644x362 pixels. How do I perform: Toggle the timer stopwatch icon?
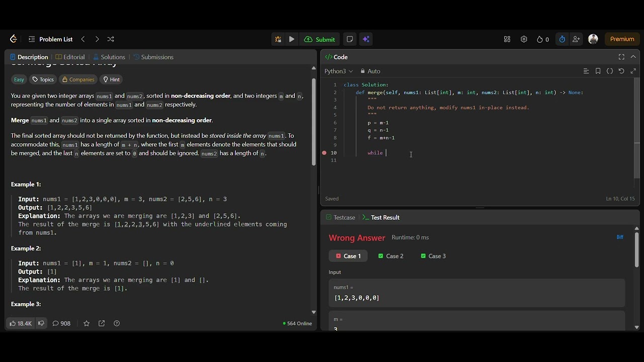pyautogui.click(x=562, y=39)
